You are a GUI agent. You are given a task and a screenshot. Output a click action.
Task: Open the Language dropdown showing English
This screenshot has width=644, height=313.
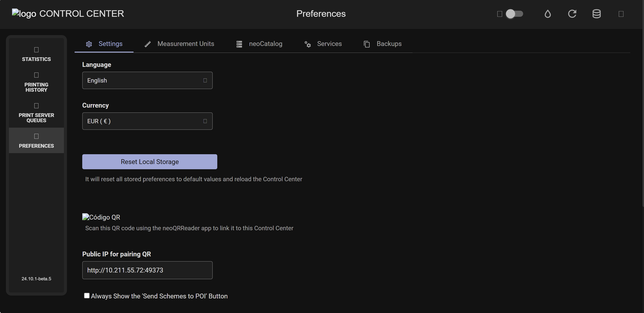(x=147, y=80)
